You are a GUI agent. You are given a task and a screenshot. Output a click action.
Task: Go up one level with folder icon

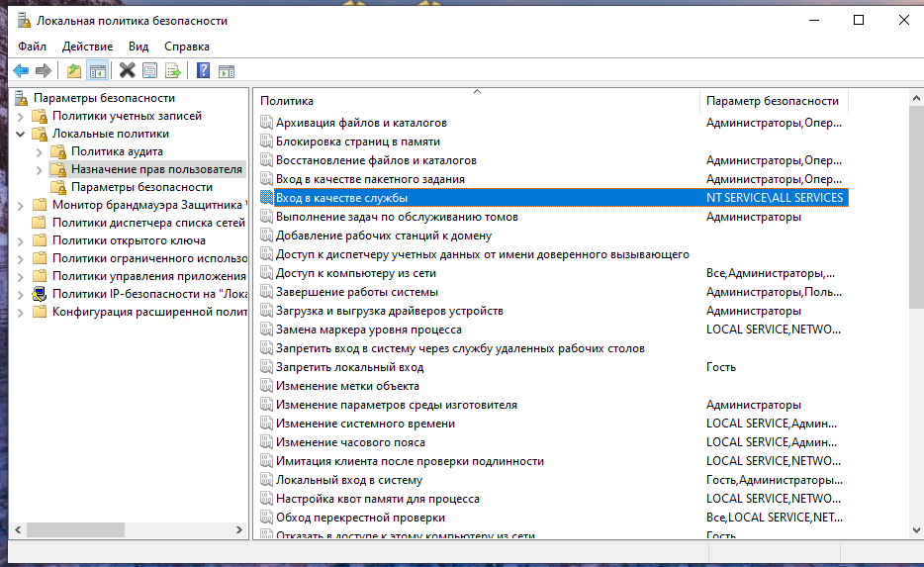coord(74,70)
